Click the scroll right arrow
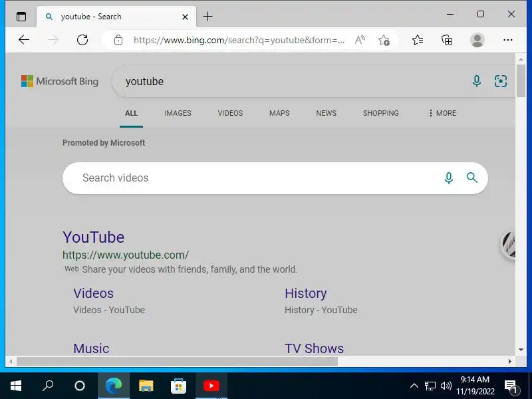Image resolution: width=532 pixels, height=399 pixels. pyautogui.click(x=509, y=361)
